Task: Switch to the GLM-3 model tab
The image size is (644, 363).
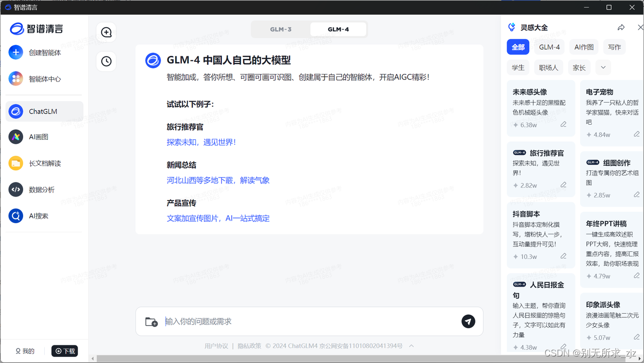Action: coord(281,29)
